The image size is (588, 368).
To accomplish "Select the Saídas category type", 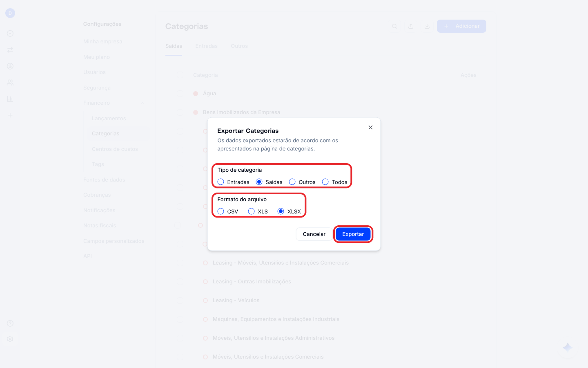I will pos(259,182).
